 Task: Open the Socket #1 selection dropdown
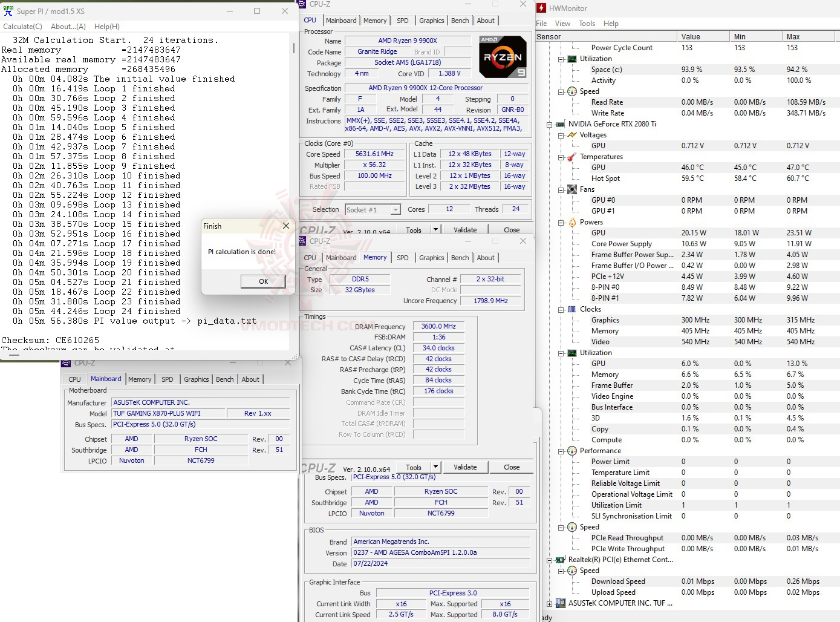396,209
